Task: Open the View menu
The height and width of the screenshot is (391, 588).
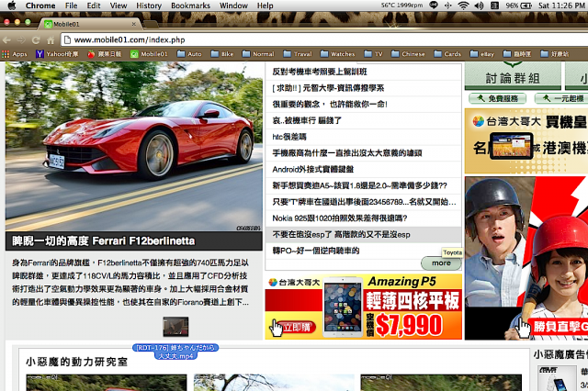Action: click(x=119, y=6)
